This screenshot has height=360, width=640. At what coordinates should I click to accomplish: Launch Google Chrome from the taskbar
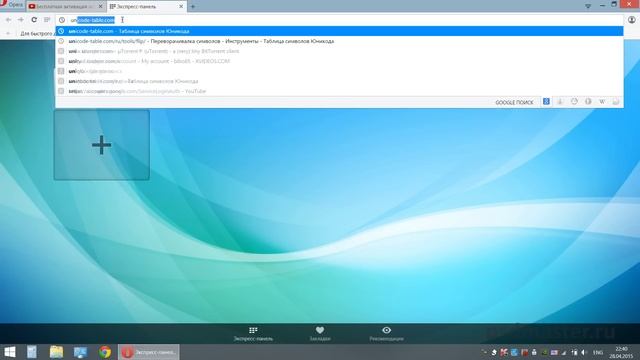coord(105,352)
